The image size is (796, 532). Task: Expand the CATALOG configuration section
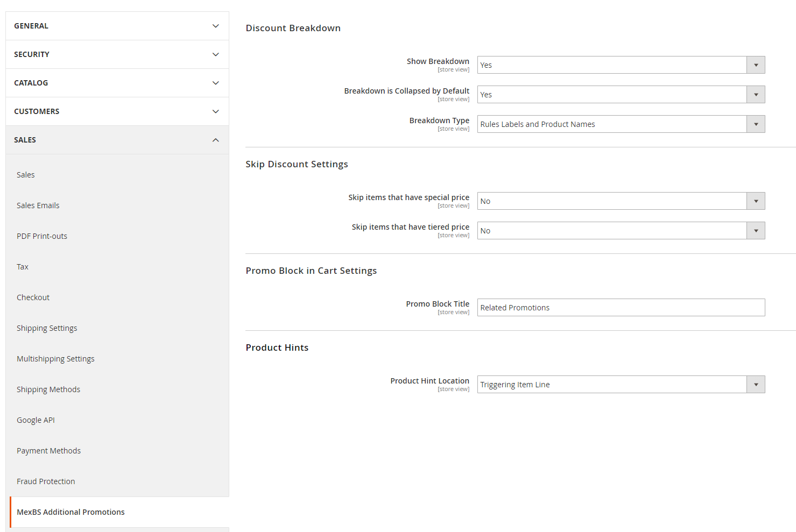click(117, 83)
